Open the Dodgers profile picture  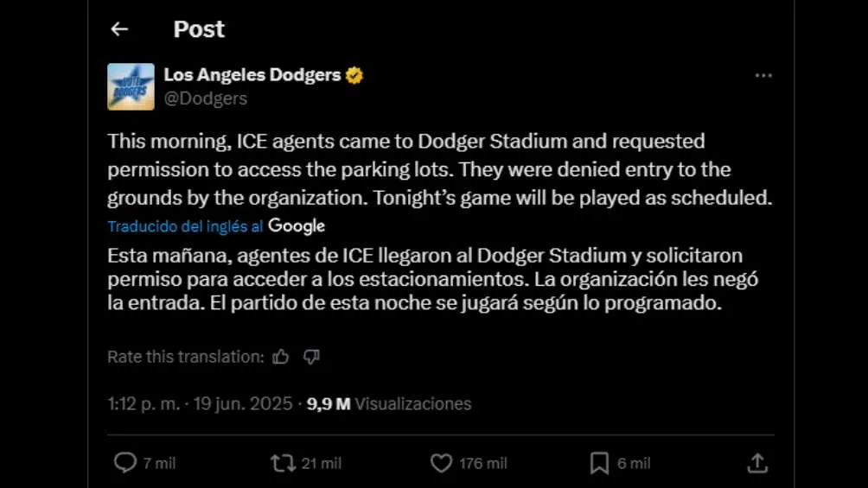[131, 86]
